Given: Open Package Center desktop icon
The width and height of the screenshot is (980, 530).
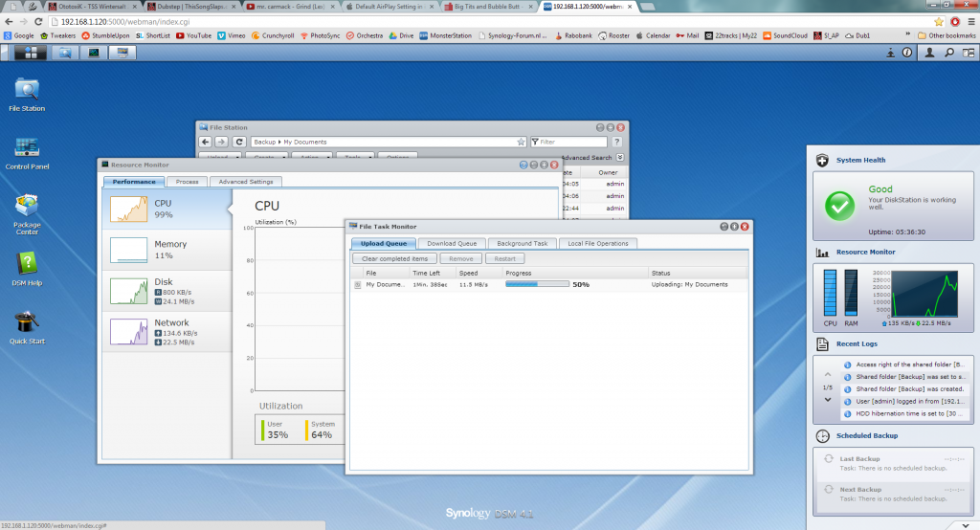Looking at the screenshot, I should (27, 212).
